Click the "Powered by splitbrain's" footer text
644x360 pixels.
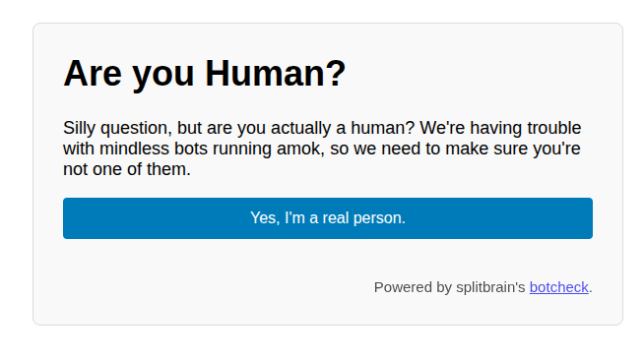click(449, 287)
